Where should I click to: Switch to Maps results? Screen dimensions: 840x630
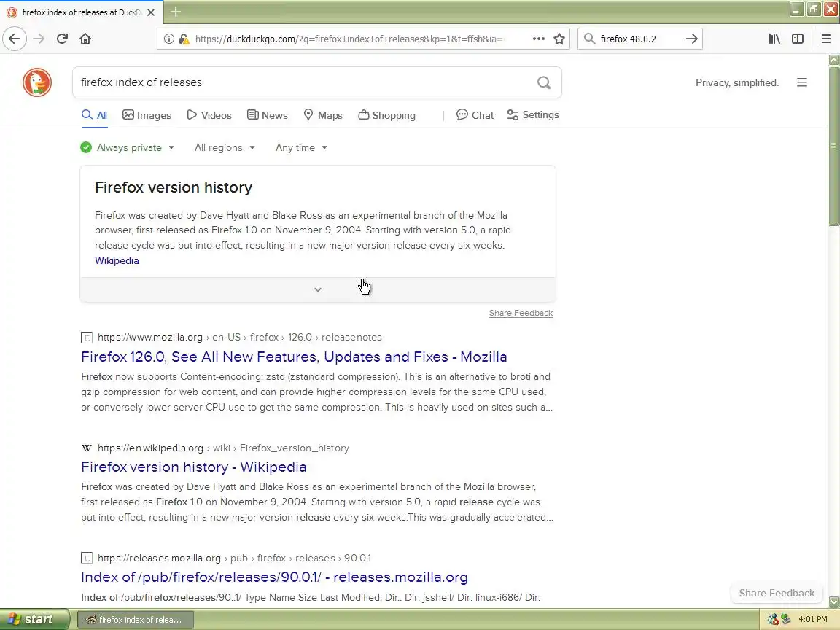[x=323, y=115]
